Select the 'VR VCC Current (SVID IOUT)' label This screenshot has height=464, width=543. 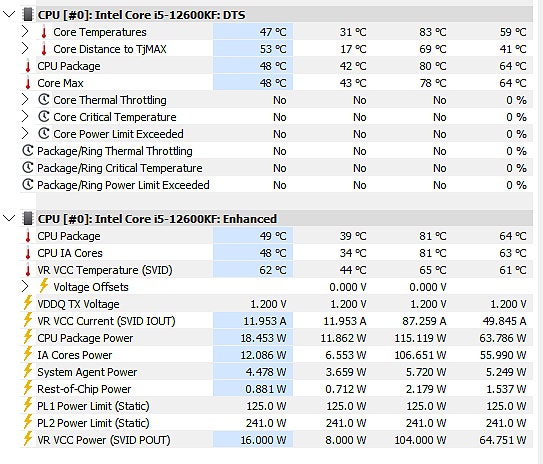click(x=106, y=321)
